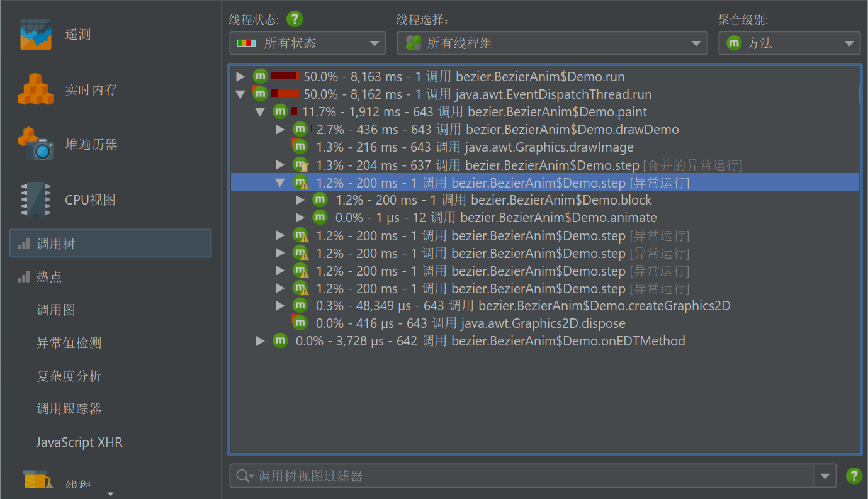The width and height of the screenshot is (868, 499).
Task: Open the 调用图 view
Action: (56, 310)
